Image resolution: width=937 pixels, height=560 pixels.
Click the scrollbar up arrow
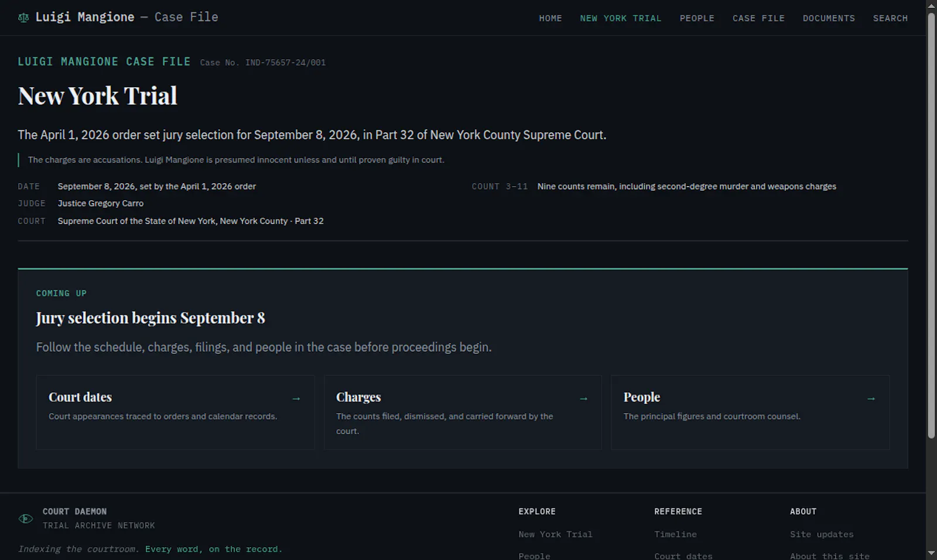click(x=931, y=5)
